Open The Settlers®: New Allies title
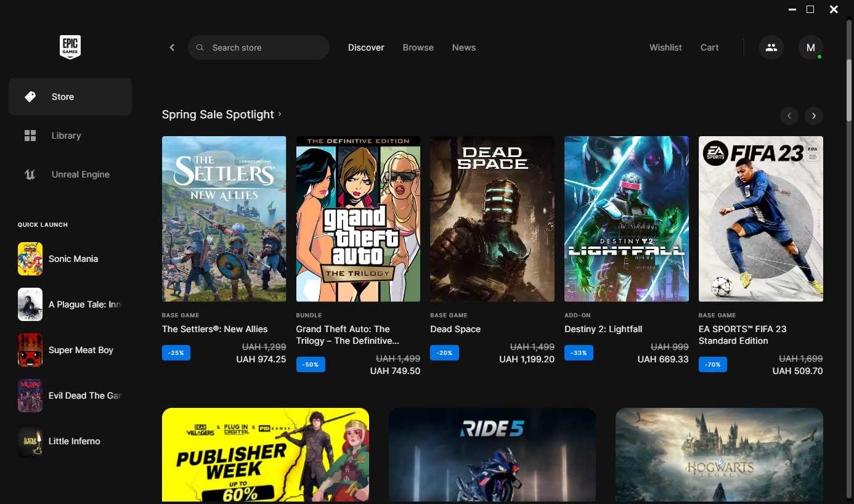This screenshot has height=504, width=854. coord(215,329)
